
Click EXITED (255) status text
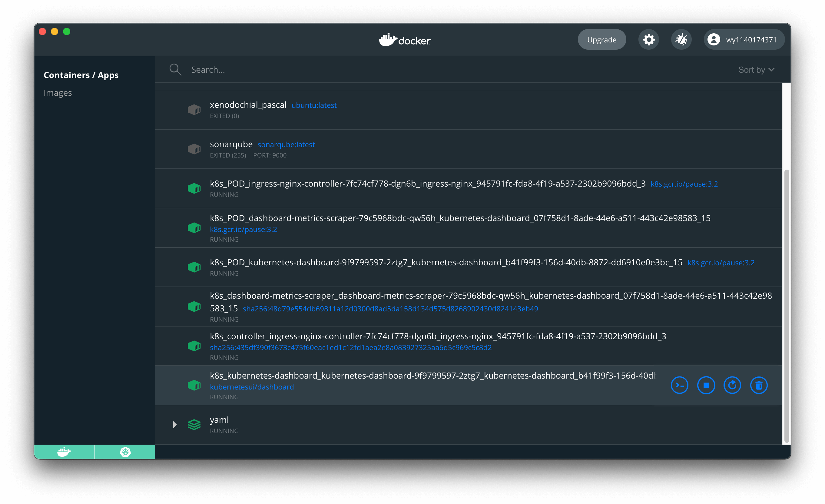[x=228, y=155]
